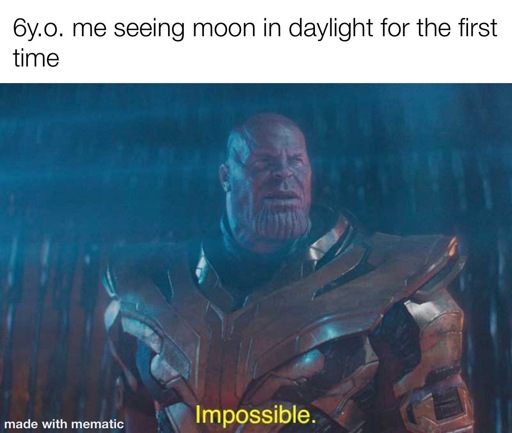Click the word "the" in the caption

pos(432,28)
